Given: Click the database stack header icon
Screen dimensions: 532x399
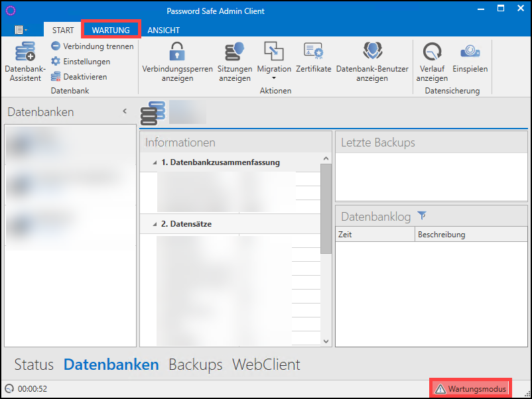Looking at the screenshot, I should click(x=153, y=113).
